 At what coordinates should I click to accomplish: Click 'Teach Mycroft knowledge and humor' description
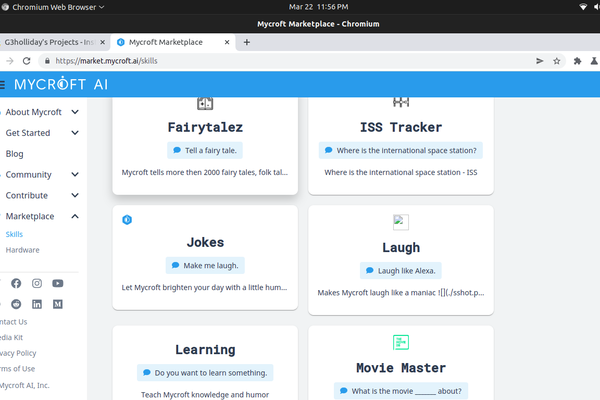(x=205, y=395)
